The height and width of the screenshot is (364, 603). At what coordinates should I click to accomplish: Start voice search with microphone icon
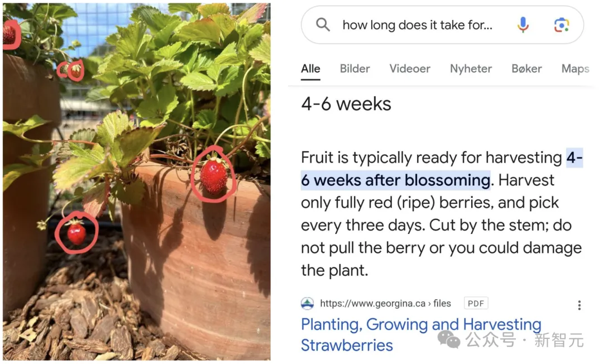point(523,25)
